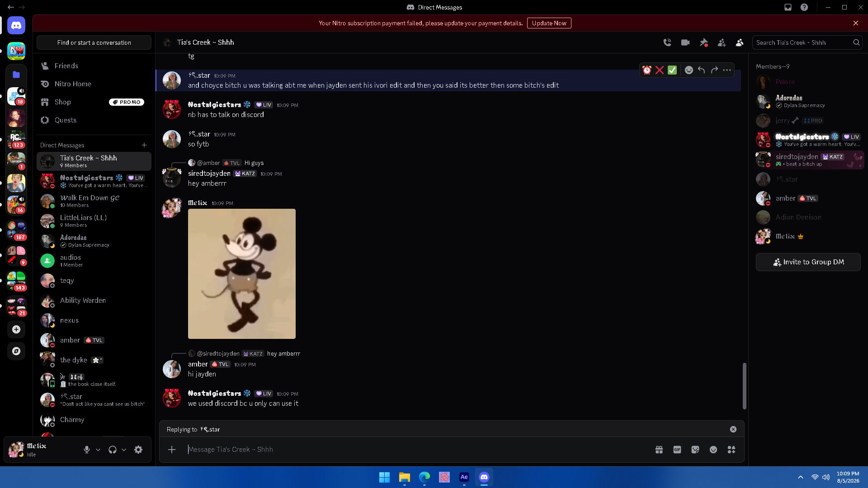The width and height of the screenshot is (868, 488).
Task: Open the Help question mark icon
Action: click(x=804, y=7)
